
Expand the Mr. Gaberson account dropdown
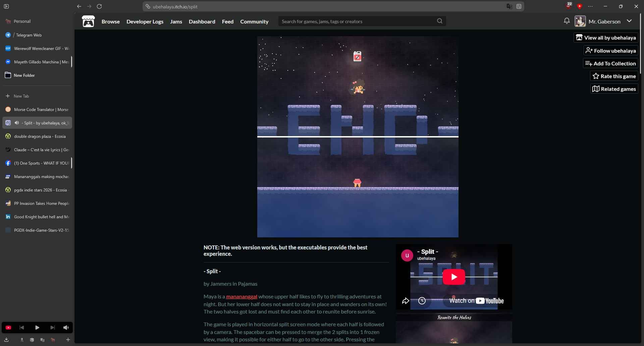coord(629,21)
